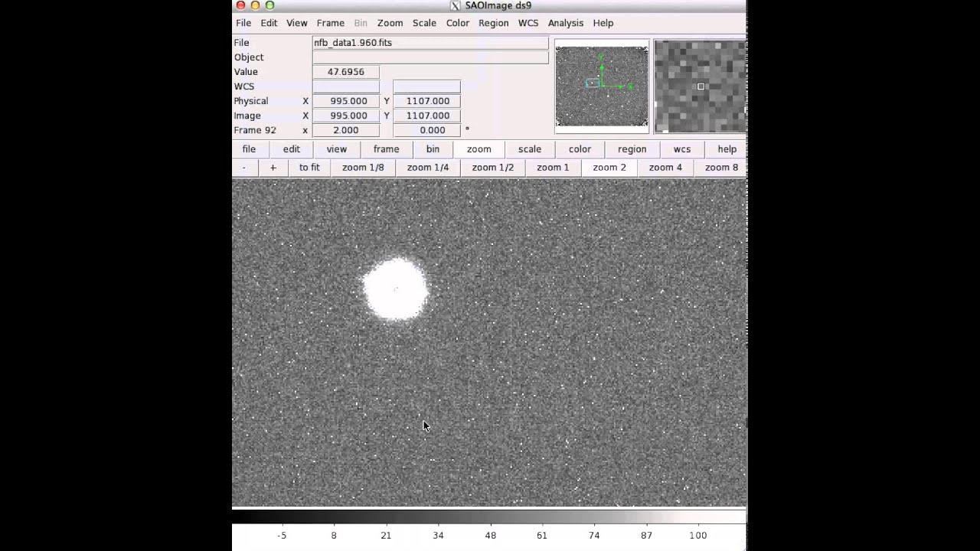This screenshot has height=551, width=980.
Task: Set zoom to 1
Action: pos(553,168)
